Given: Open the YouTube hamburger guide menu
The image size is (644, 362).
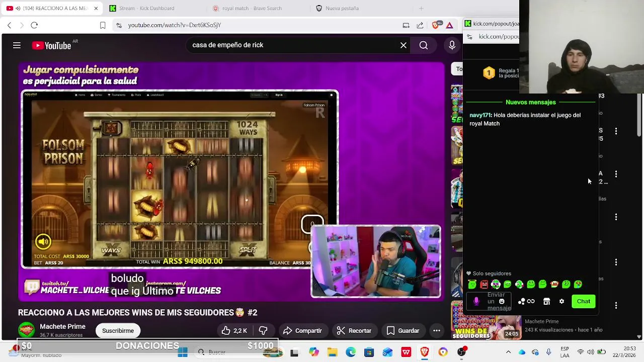Looking at the screenshot, I should pos(17,45).
